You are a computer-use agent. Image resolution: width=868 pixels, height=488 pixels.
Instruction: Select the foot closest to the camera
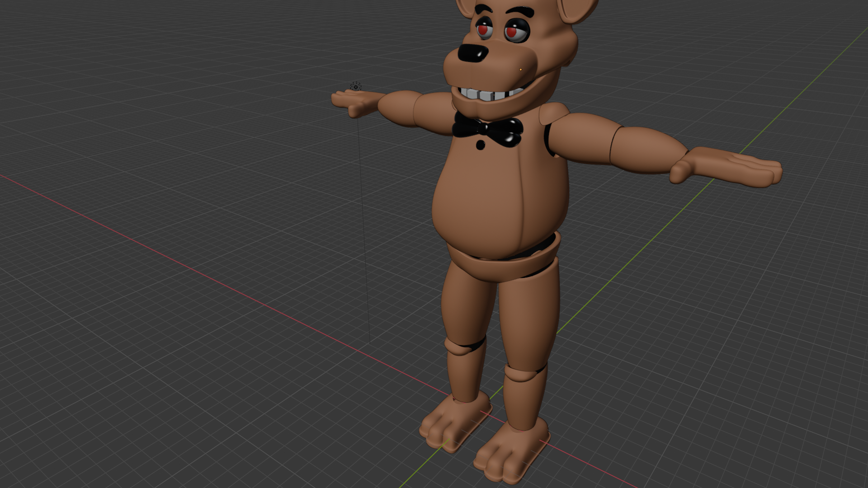coord(512,450)
